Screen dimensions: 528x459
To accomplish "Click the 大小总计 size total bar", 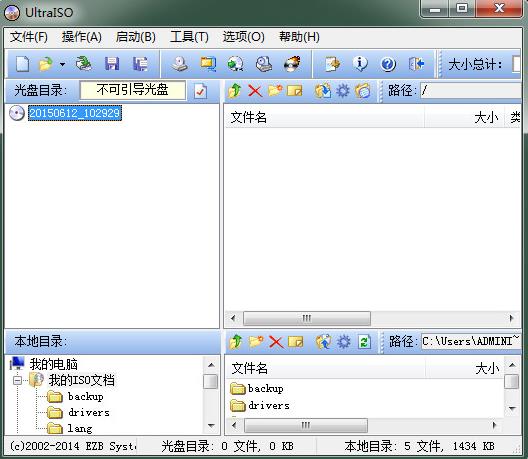I will pyautogui.click(x=516, y=64).
